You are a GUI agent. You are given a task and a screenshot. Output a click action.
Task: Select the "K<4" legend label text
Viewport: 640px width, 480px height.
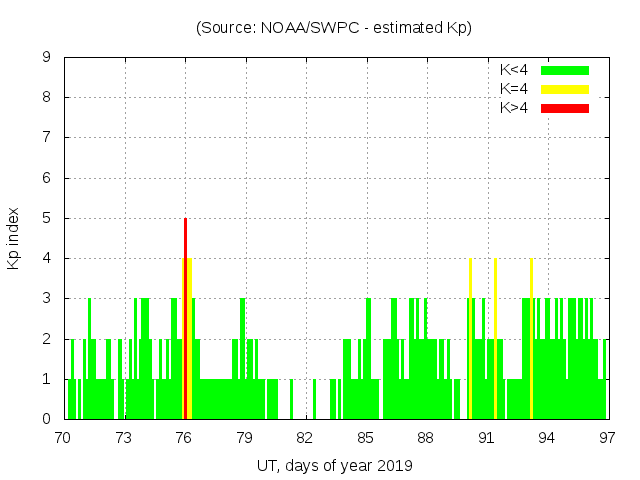[514, 70]
